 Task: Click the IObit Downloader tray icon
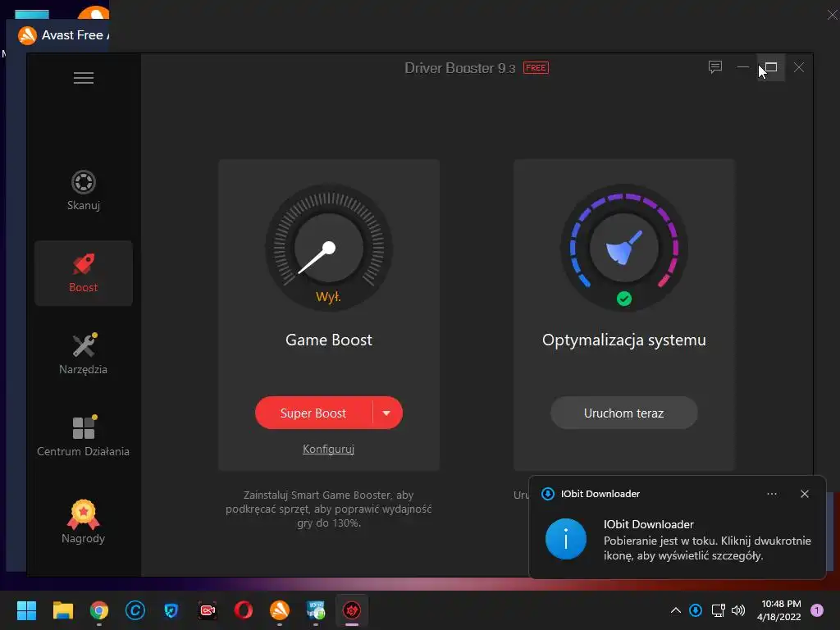696,610
